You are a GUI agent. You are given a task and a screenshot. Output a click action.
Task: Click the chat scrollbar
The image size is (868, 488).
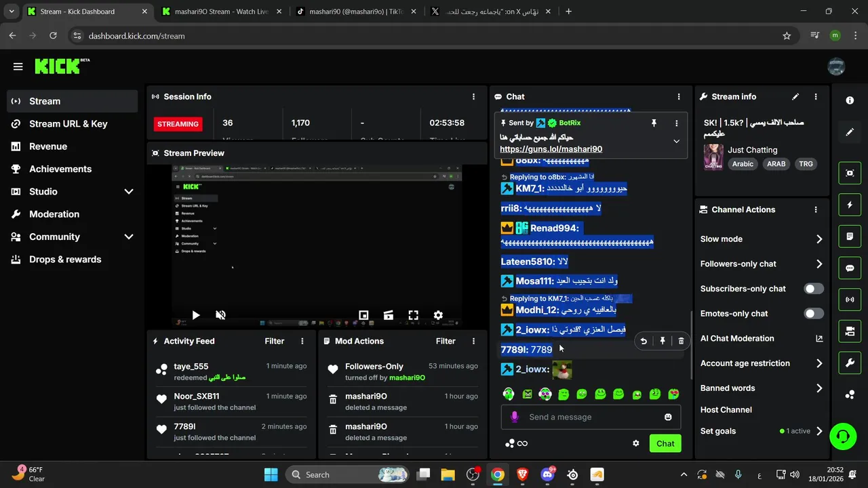coord(692,344)
